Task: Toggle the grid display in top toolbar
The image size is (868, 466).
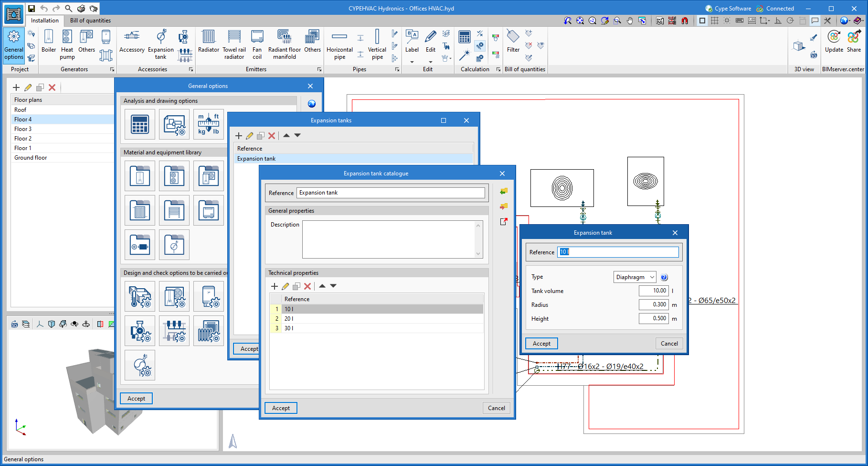Action: 715,21
